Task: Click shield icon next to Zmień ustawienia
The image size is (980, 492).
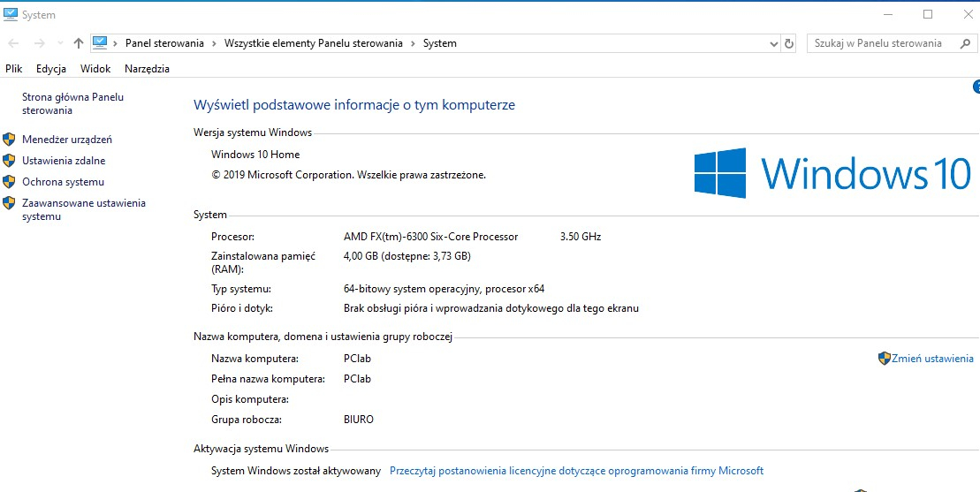Action: (x=884, y=359)
